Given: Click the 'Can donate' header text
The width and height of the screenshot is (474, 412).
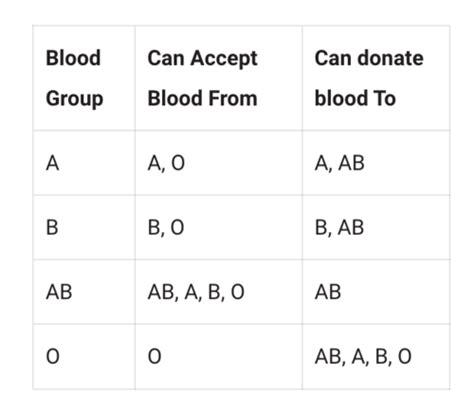Looking at the screenshot, I should 369,58.
